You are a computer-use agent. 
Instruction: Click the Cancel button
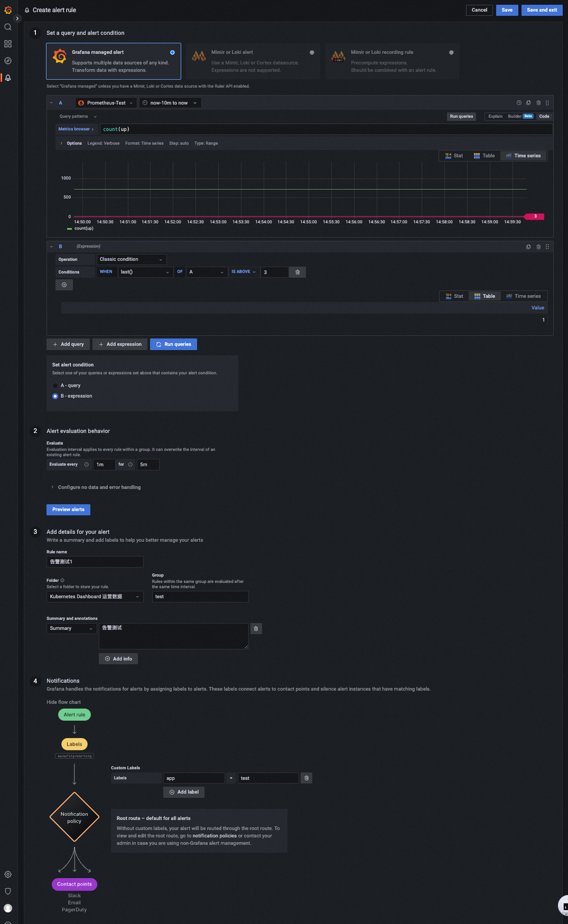point(479,10)
